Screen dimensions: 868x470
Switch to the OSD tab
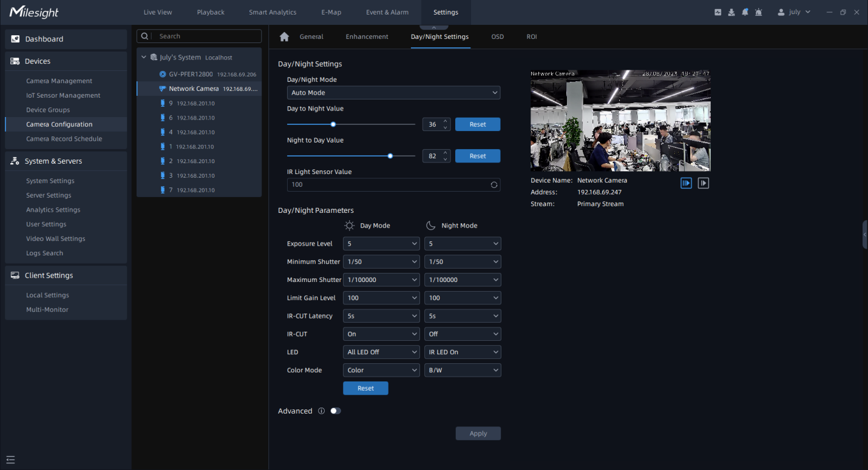[x=497, y=37]
